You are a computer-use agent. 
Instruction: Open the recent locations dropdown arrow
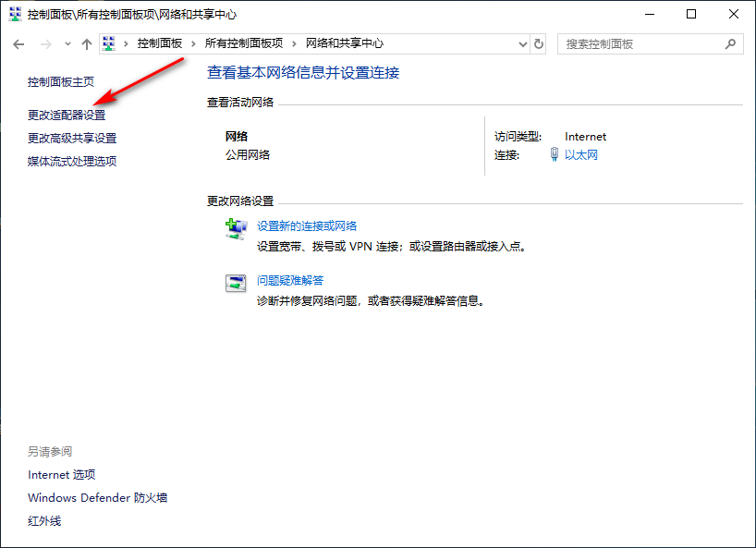[67, 44]
